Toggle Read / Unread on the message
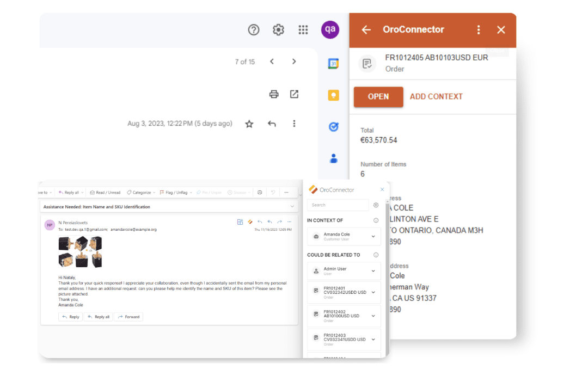This screenshot has width=588, height=382. pos(105,192)
